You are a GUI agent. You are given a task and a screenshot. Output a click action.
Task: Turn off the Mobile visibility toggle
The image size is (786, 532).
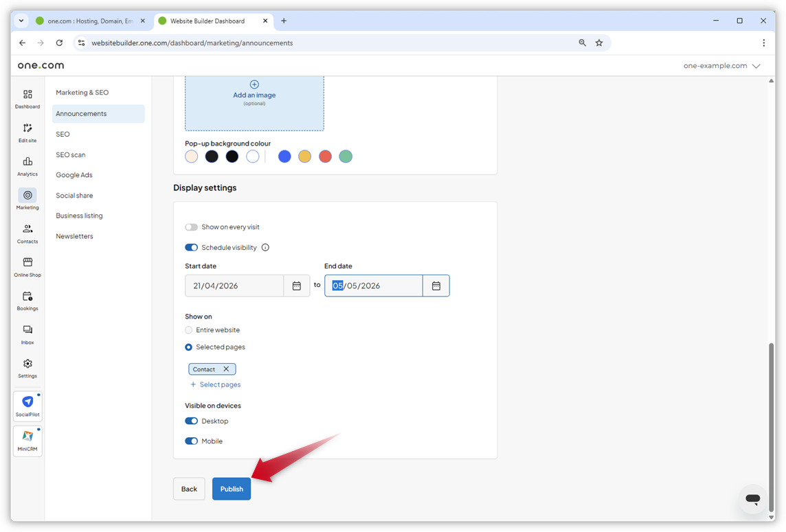191,441
